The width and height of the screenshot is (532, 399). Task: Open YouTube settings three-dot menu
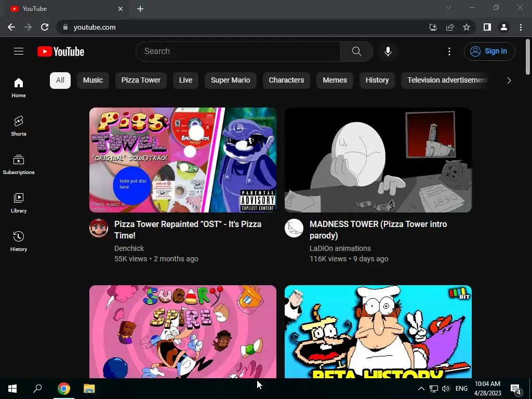(x=449, y=51)
